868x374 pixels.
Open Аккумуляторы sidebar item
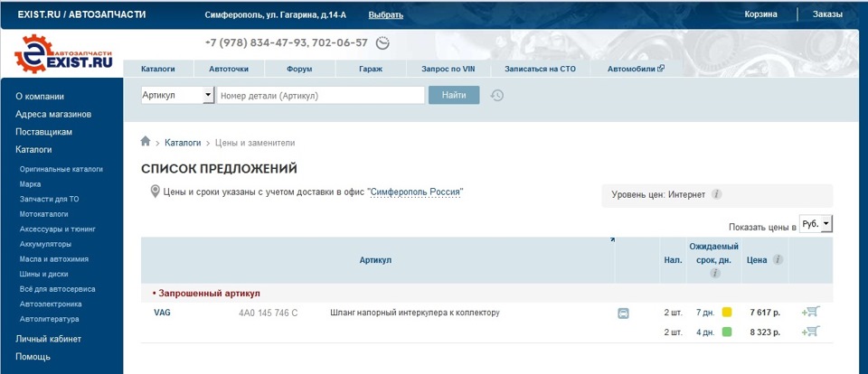(x=45, y=244)
